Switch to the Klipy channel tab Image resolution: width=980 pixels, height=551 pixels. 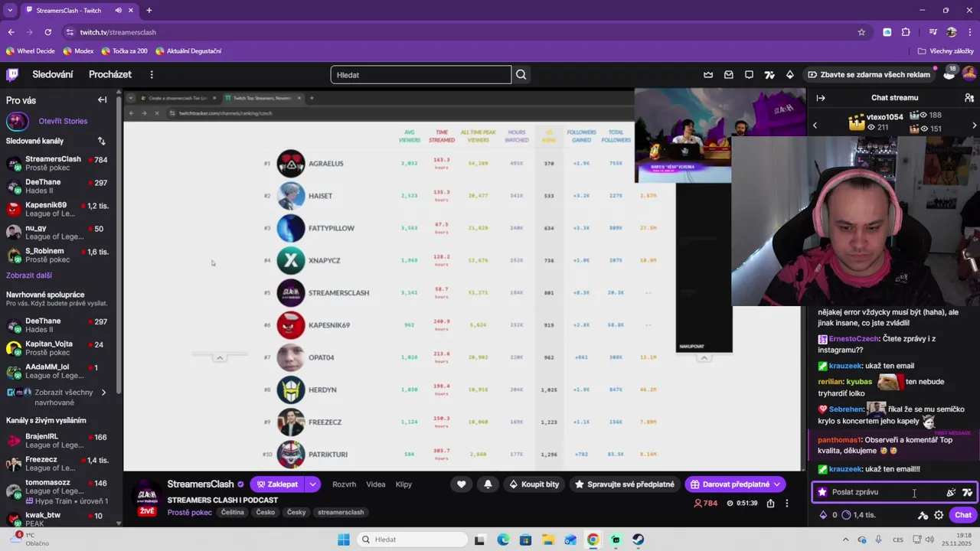pyautogui.click(x=403, y=484)
